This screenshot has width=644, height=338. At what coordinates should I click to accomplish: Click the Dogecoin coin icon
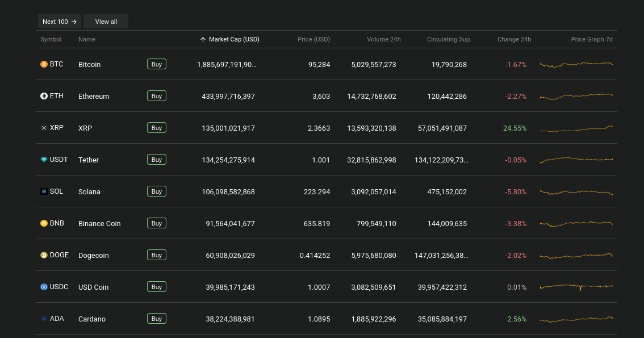point(44,256)
